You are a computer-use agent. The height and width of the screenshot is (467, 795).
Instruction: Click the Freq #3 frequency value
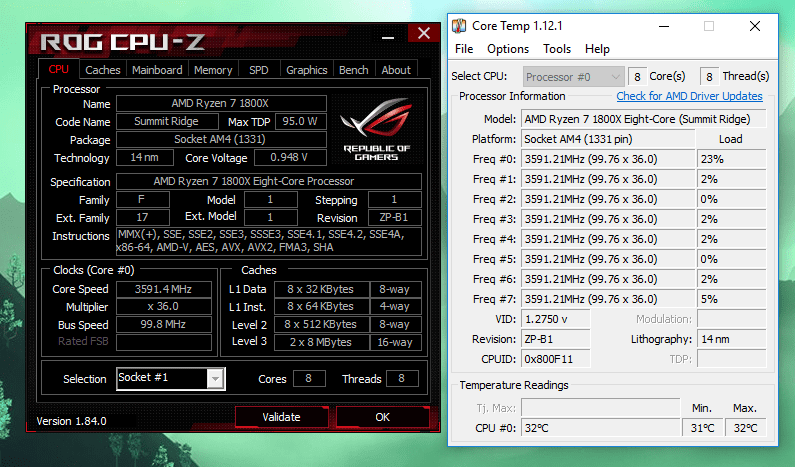(x=608, y=219)
